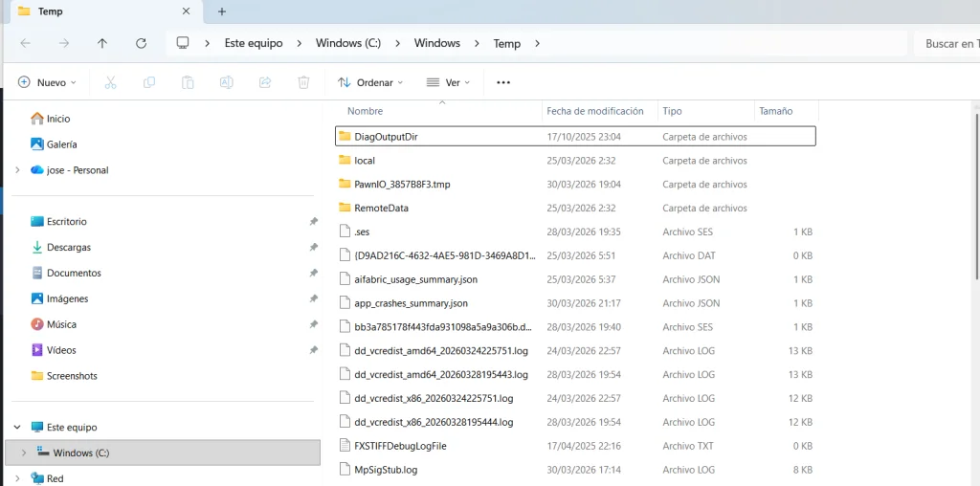Select aifabric_usage_summary.json file
Screen dimensions: 980x486
(575, 279)
